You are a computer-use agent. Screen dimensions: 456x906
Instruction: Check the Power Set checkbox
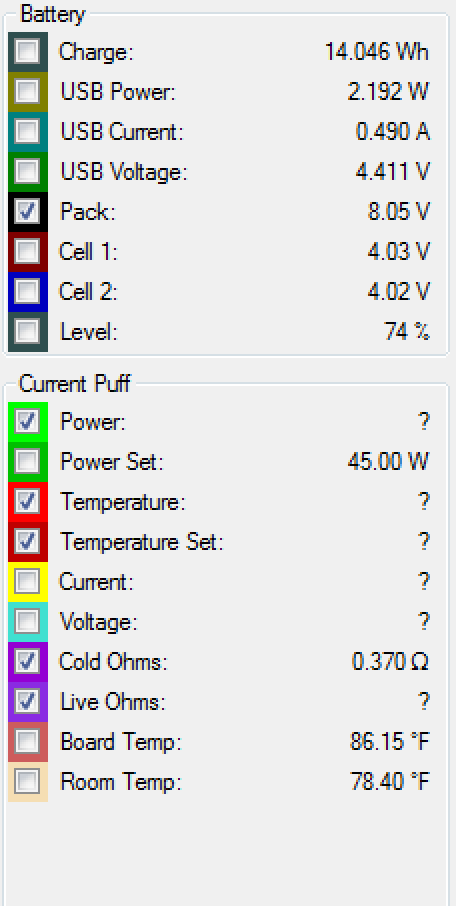pyautogui.click(x=27, y=462)
